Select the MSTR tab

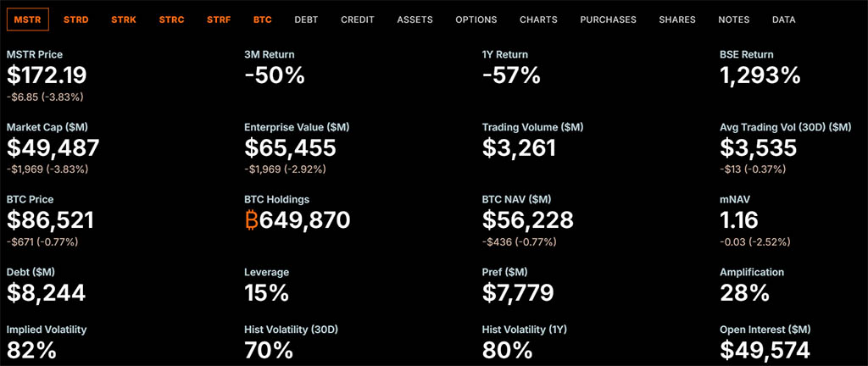[28, 19]
